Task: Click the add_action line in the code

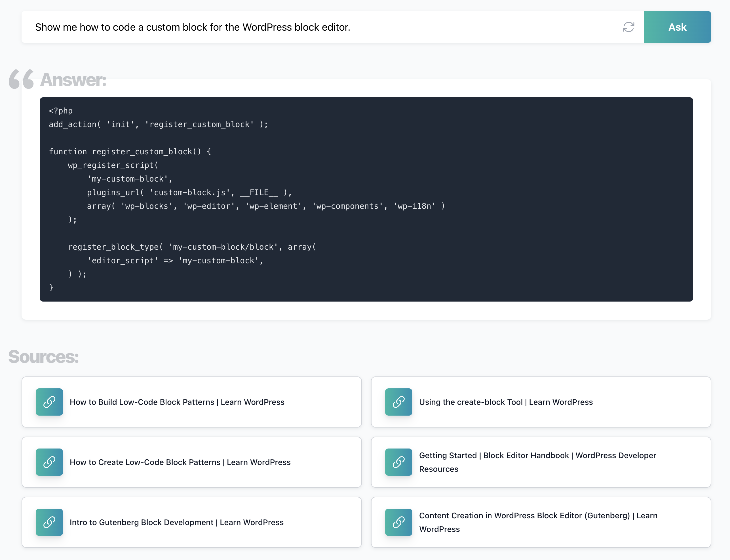Action: (x=158, y=124)
